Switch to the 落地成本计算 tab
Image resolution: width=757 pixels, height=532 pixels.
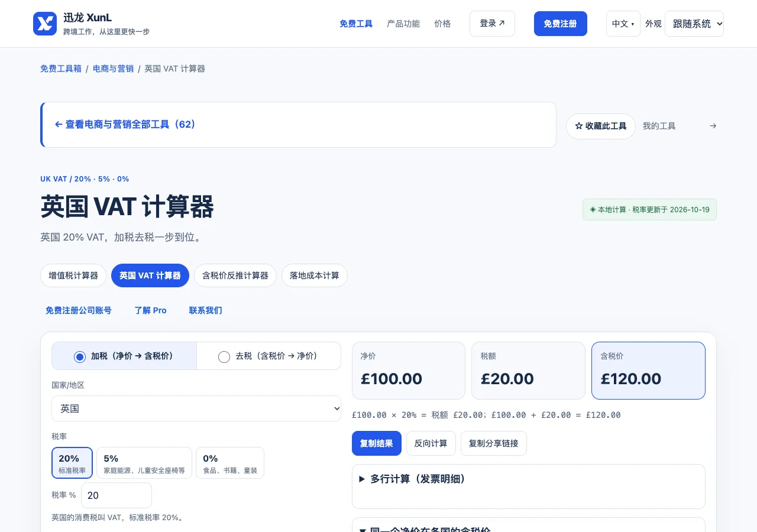(x=315, y=275)
